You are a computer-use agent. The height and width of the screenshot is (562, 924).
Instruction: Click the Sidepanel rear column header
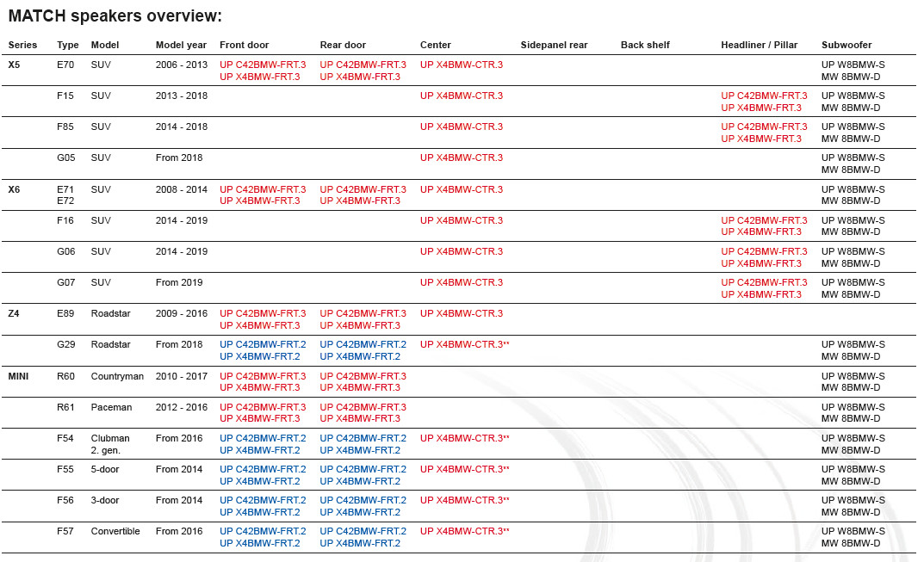pos(554,45)
